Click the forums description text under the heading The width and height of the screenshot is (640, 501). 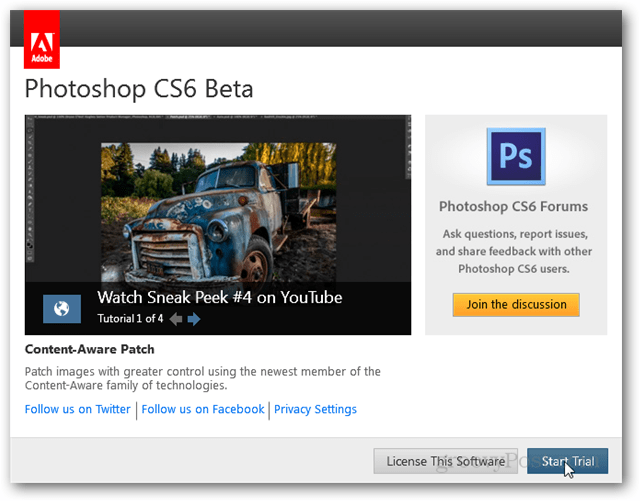coord(514,251)
